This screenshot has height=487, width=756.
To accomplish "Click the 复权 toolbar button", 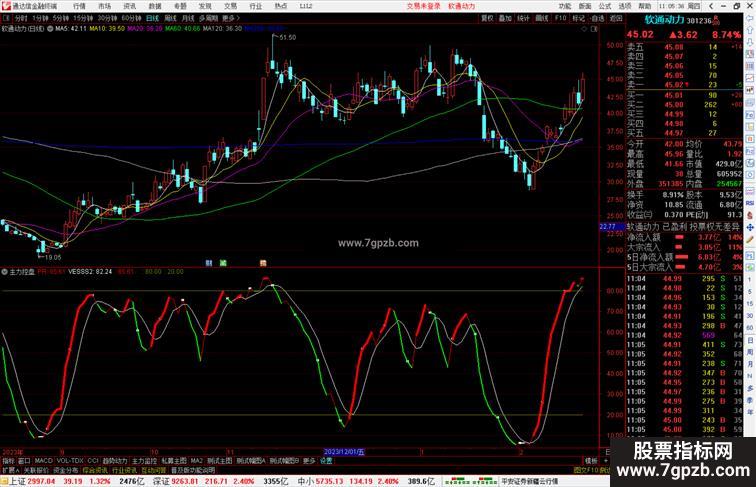I will tap(487, 18).
